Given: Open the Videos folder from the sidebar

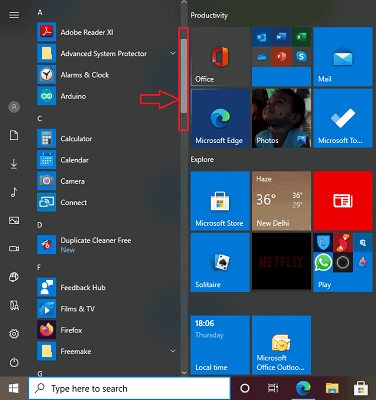Looking at the screenshot, I should (x=14, y=249).
